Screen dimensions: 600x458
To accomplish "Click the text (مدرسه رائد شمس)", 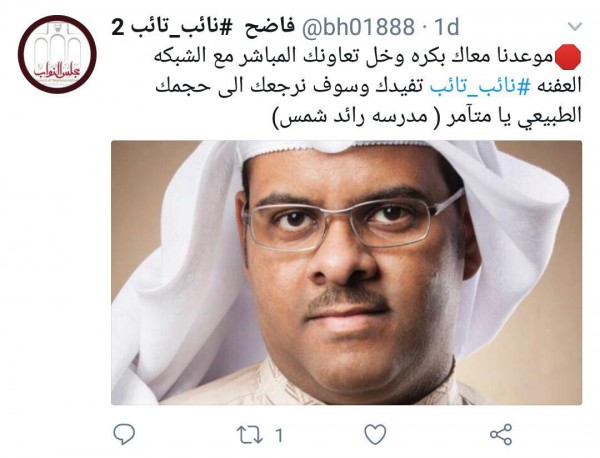I will pyautogui.click(x=351, y=116).
